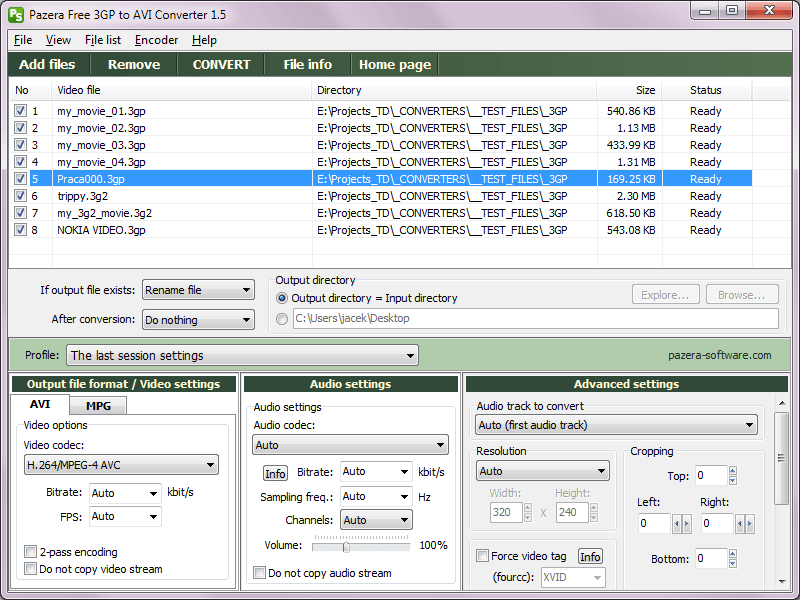The image size is (800, 600).
Task: Enable 2-pass encoding
Action: point(31,551)
